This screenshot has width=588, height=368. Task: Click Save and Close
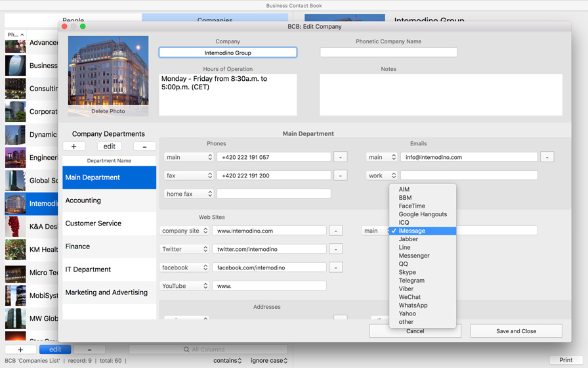pyautogui.click(x=516, y=331)
